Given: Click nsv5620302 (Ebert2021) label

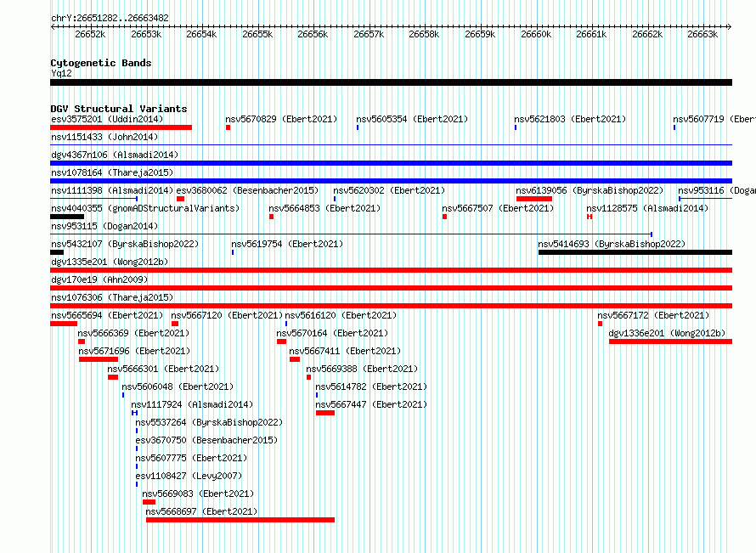Looking at the screenshot, I should [x=389, y=190].
